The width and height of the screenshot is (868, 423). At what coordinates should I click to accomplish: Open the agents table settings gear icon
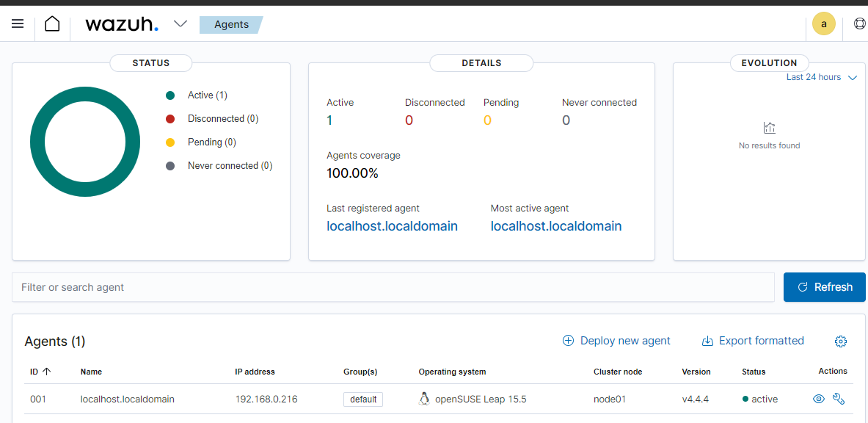(841, 341)
